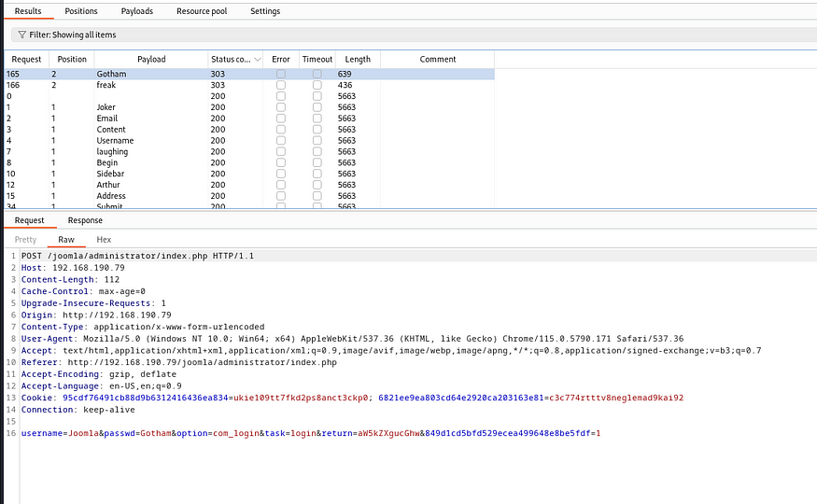Toggle Error checkbox in the laughing row
This screenshot has width=817, height=504.
click(x=281, y=151)
